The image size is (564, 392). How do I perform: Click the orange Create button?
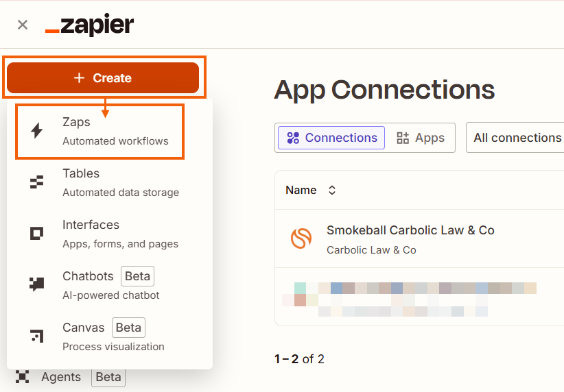tap(103, 78)
